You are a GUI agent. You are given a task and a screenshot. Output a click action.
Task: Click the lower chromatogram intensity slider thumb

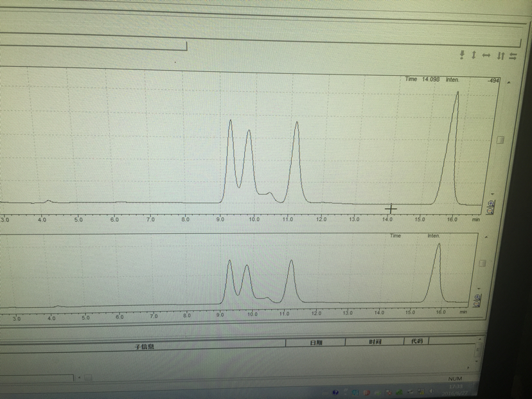483,263
